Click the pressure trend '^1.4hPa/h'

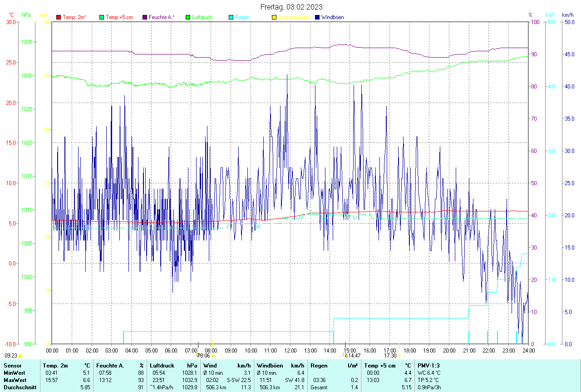pyautogui.click(x=162, y=387)
